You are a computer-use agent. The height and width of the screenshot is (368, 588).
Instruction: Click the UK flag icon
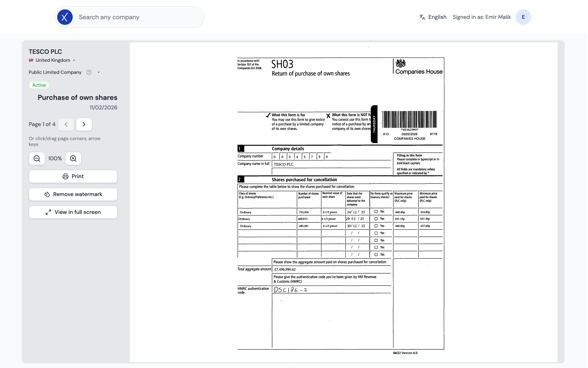coord(31,60)
